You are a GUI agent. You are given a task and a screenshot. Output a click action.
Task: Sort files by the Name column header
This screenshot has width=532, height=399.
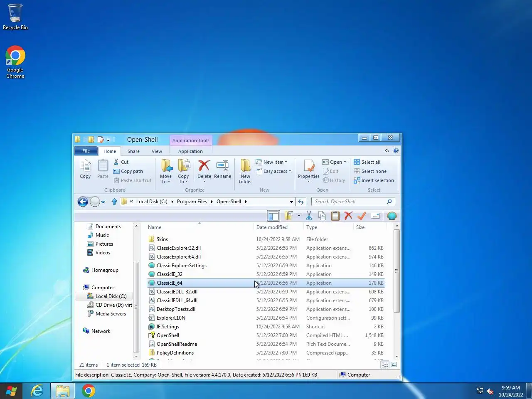click(199, 227)
